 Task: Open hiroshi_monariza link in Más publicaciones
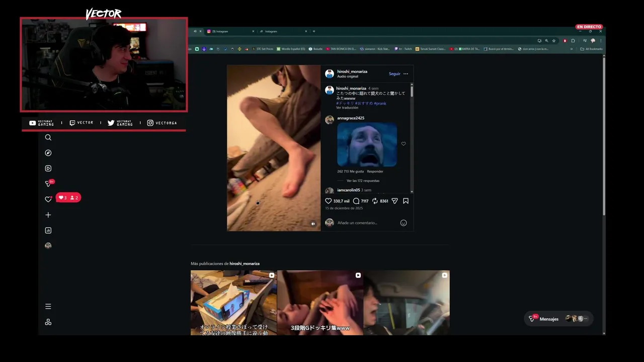(x=245, y=263)
